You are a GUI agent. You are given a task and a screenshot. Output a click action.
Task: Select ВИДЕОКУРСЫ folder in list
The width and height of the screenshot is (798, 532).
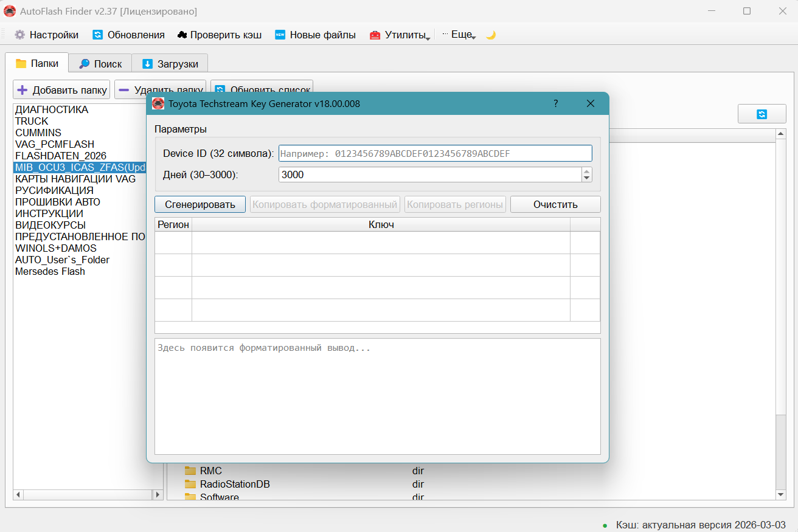pyautogui.click(x=50, y=225)
